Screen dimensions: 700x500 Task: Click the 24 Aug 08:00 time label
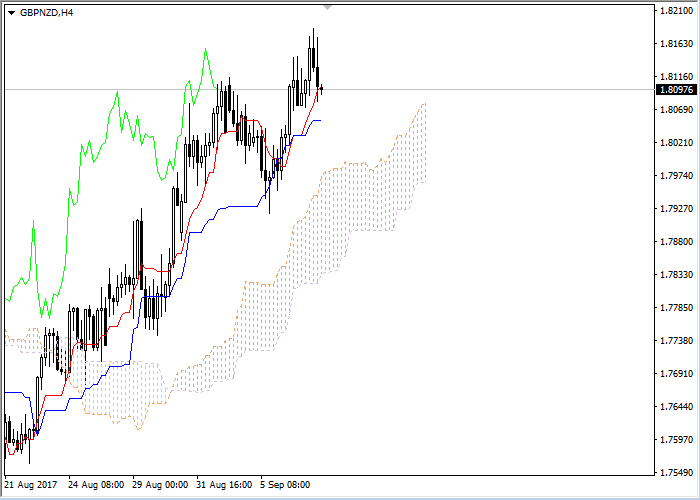tap(96, 485)
